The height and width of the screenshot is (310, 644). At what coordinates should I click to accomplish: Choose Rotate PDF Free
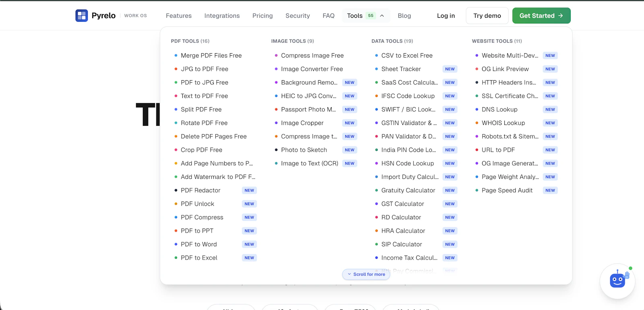pyautogui.click(x=204, y=123)
